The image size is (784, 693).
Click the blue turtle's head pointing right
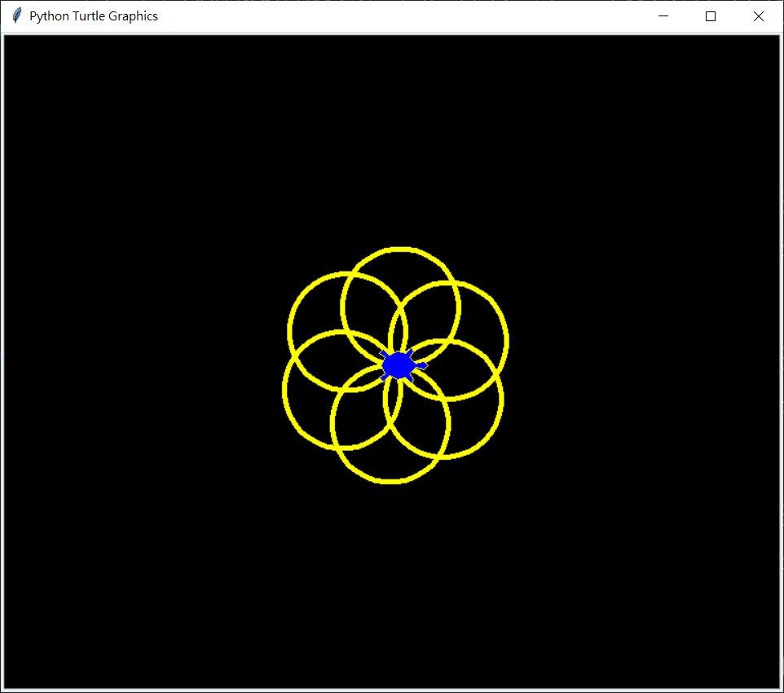pyautogui.click(x=421, y=365)
